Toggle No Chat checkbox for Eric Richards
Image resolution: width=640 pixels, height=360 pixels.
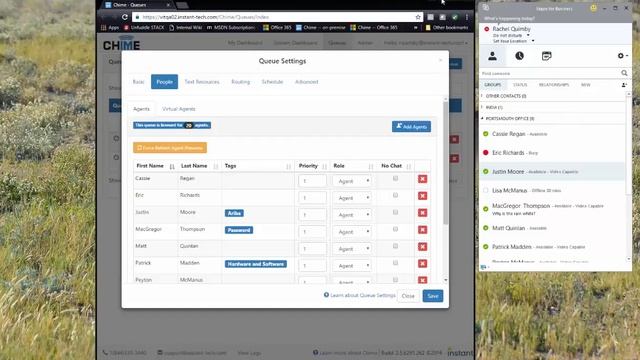pos(395,195)
